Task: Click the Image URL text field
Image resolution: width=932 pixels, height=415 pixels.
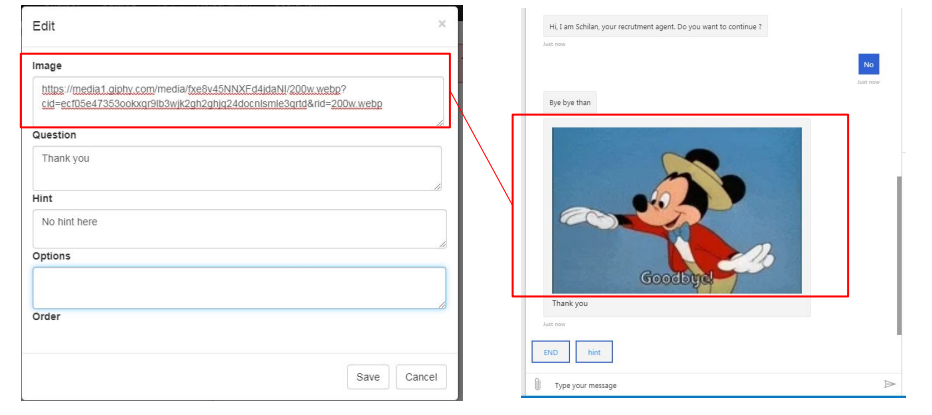Action: 238,100
